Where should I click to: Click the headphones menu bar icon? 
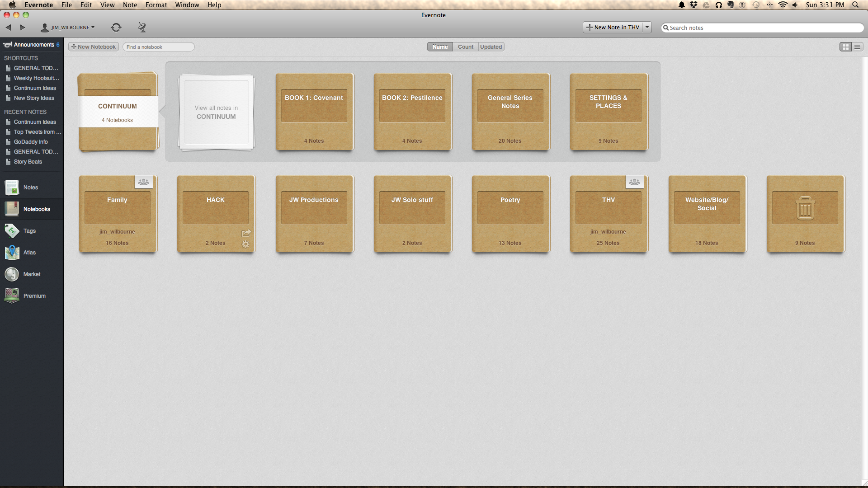pos(718,5)
